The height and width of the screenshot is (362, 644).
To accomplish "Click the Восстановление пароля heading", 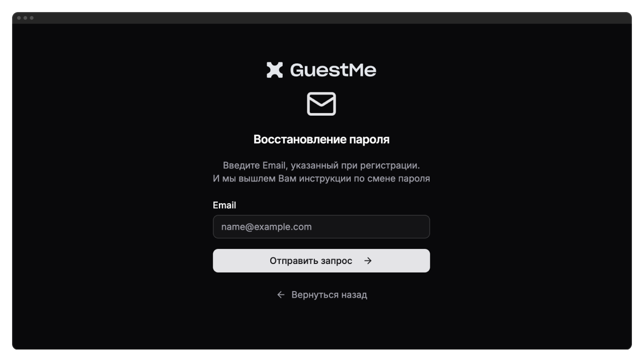I will 321,139.
